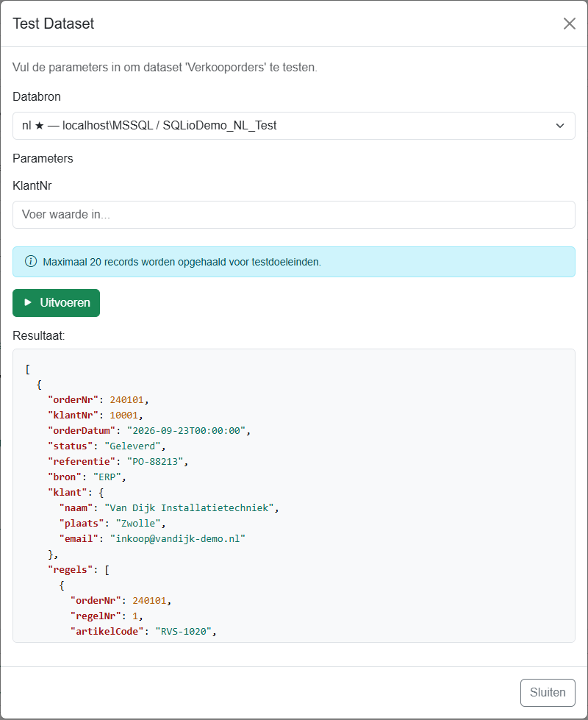Click the 'Vul de parameters in' instruction text
588x720 pixels.
[165, 68]
